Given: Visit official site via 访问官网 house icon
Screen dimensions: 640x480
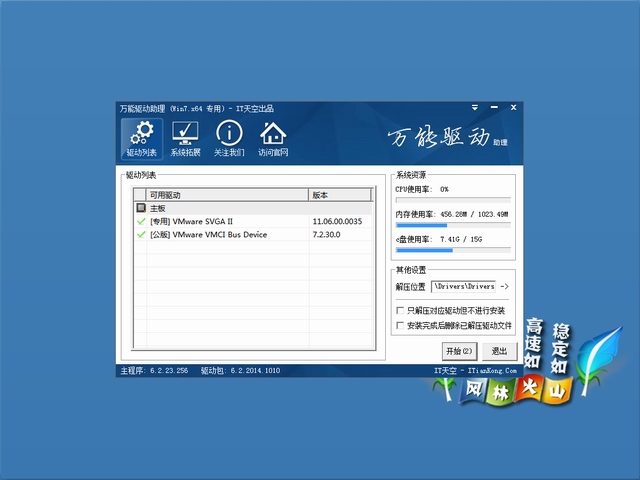Looking at the screenshot, I should click(x=273, y=139).
